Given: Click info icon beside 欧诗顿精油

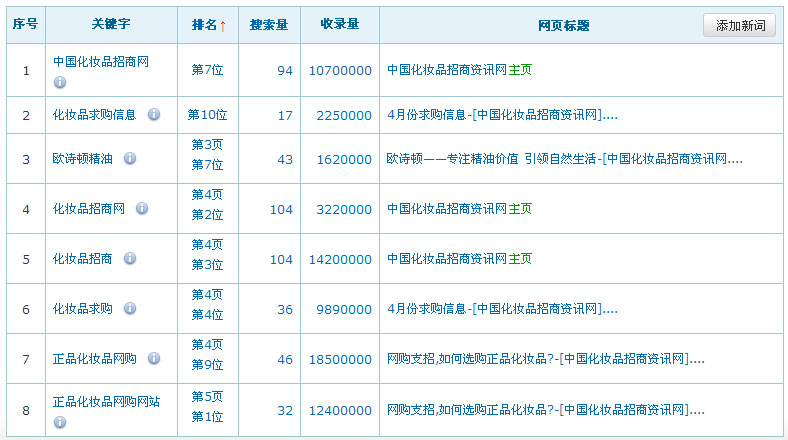Looking at the screenshot, I should [x=130, y=159].
